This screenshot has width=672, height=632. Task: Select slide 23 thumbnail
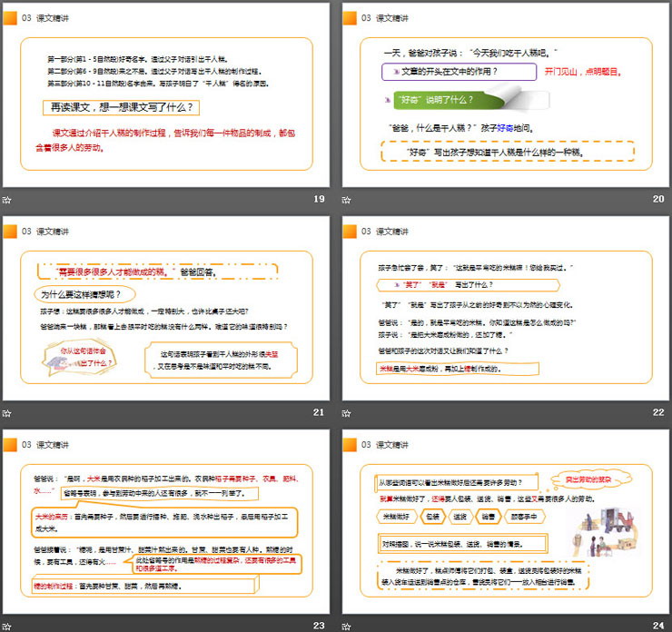click(164, 522)
